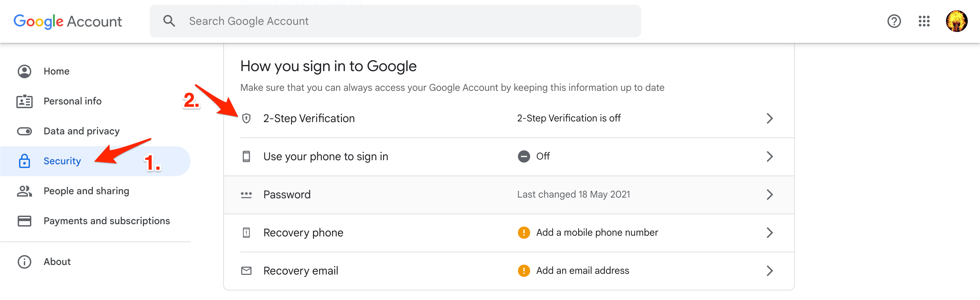Screen dimensions: 980x300
Task: Click 'Add a mobile phone number'
Action: (597, 232)
